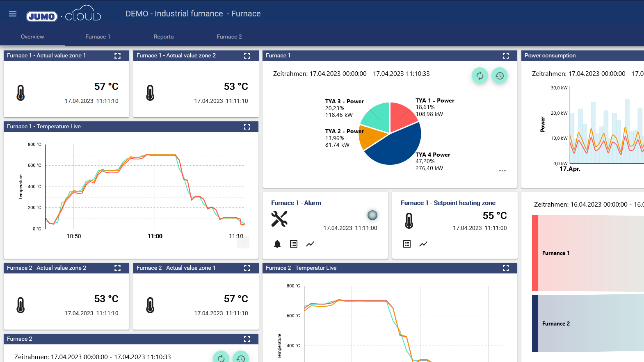Maximize Furnace 1 Actual value zone 1 widget
This screenshot has width=644, height=362.
pyautogui.click(x=118, y=56)
